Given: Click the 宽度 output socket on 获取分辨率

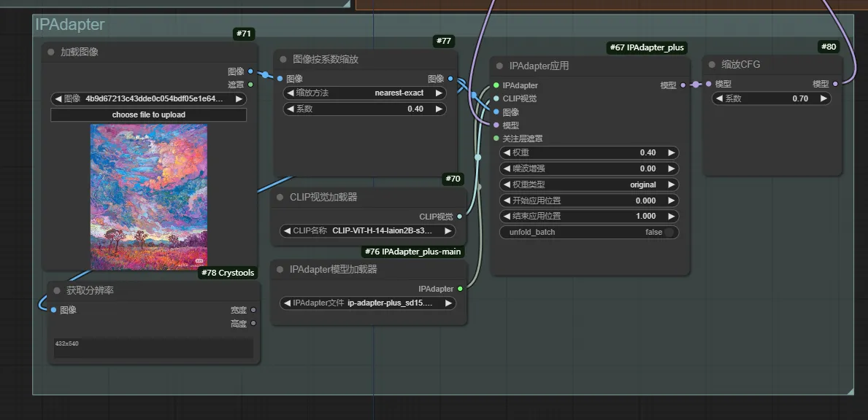Looking at the screenshot, I should pyautogui.click(x=253, y=310).
